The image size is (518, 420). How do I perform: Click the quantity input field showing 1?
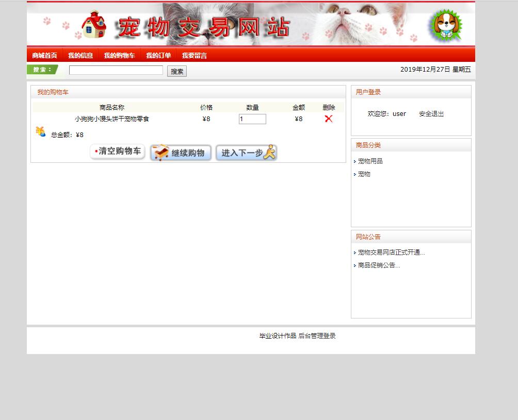coord(252,119)
